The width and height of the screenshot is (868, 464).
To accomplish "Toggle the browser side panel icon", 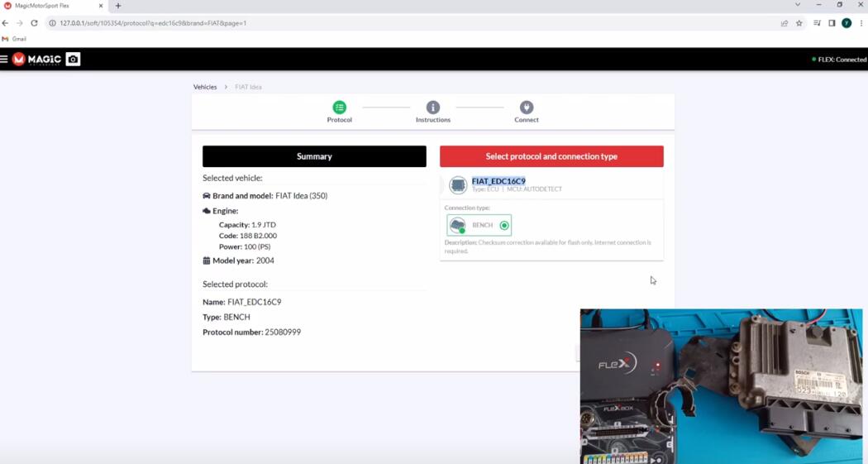I will [832, 23].
